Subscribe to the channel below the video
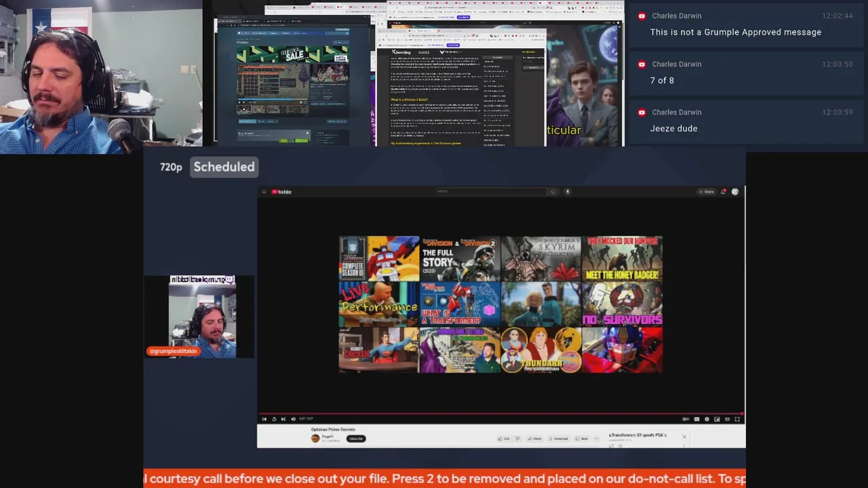Viewport: 868px width, 488px height. (356, 439)
